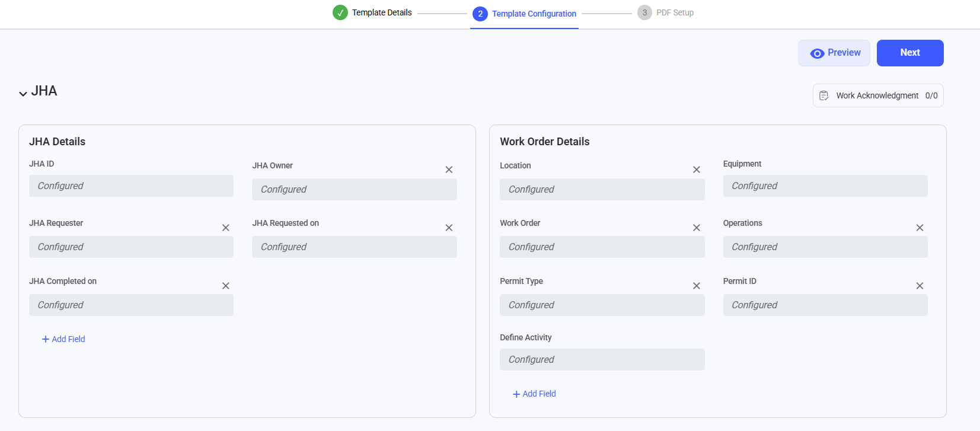Remove the JHA Completed on field

(x=226, y=286)
